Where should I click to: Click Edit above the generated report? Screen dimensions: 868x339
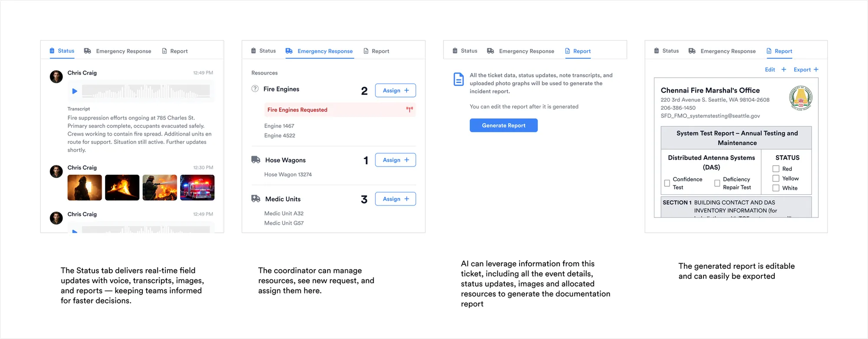(x=775, y=70)
